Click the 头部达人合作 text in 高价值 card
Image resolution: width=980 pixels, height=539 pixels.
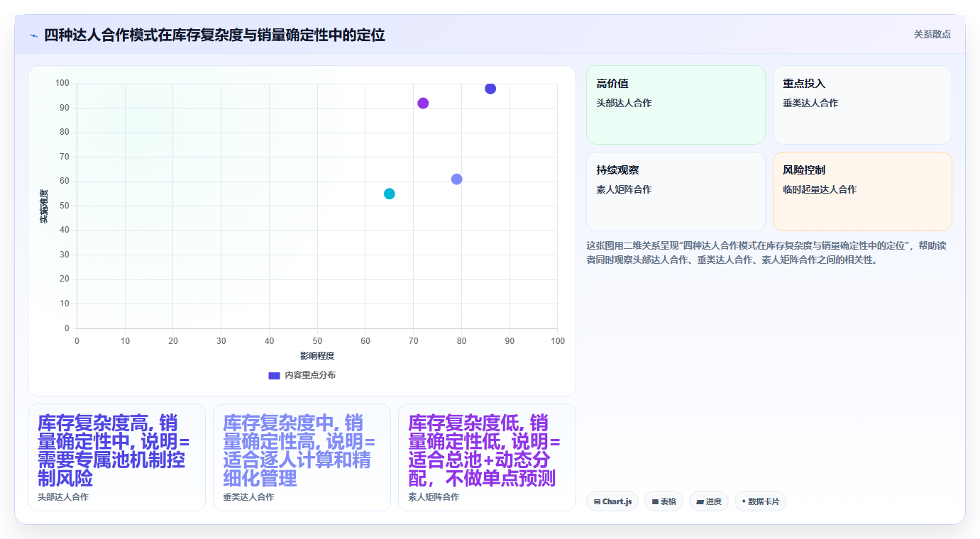pos(624,103)
